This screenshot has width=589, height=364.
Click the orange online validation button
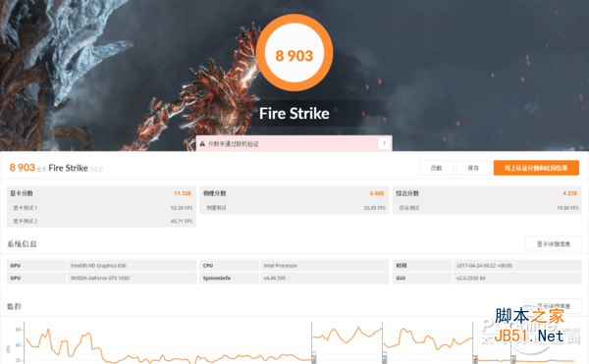(x=536, y=168)
